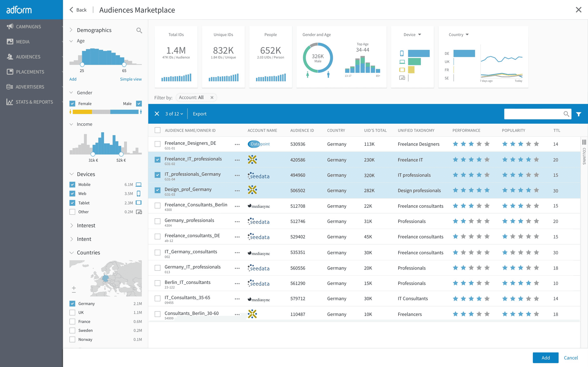Open more options for Freelance_Designers_DE row
Image resolution: width=588 pixels, height=367 pixels.
[237, 144]
